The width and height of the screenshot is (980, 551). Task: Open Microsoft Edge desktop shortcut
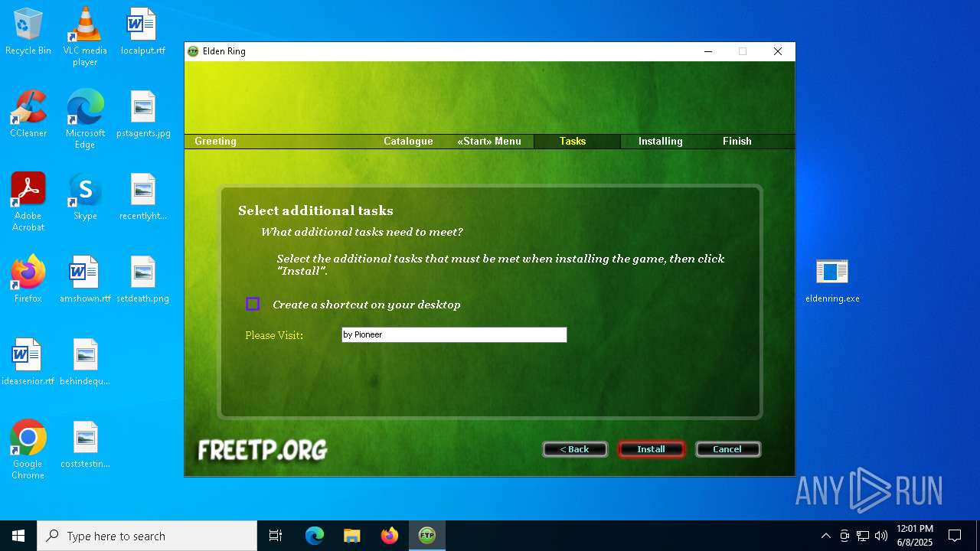85,119
